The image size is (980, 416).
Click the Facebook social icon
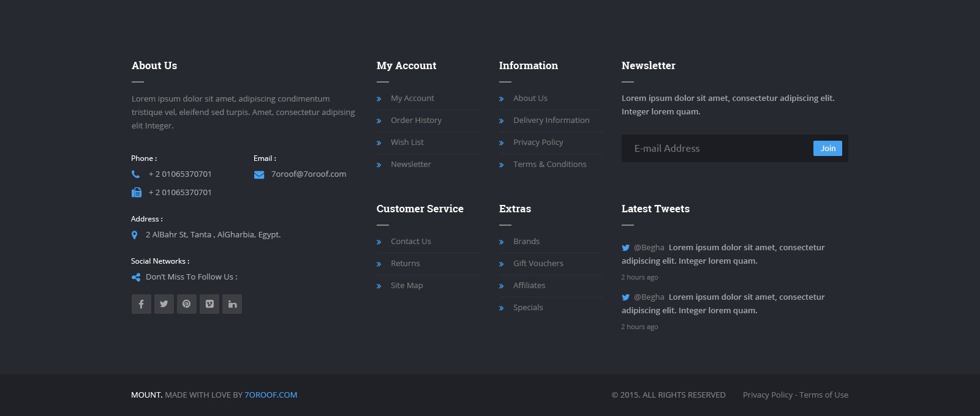141,304
